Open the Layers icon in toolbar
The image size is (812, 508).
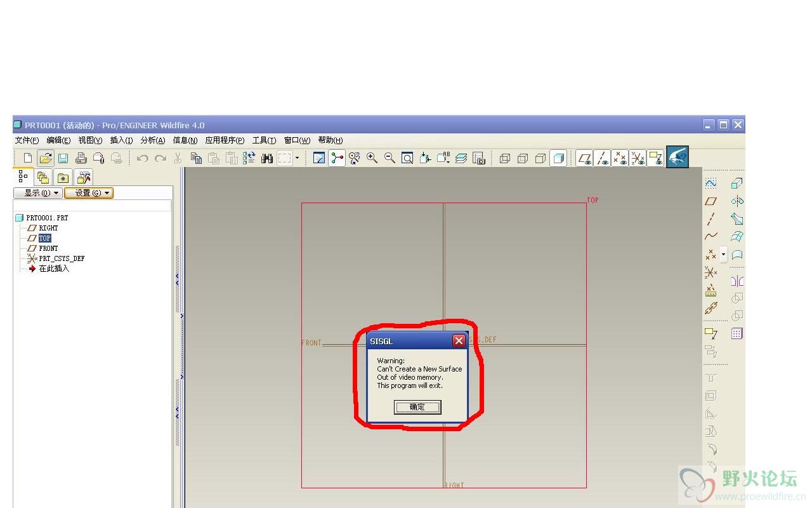coord(461,158)
